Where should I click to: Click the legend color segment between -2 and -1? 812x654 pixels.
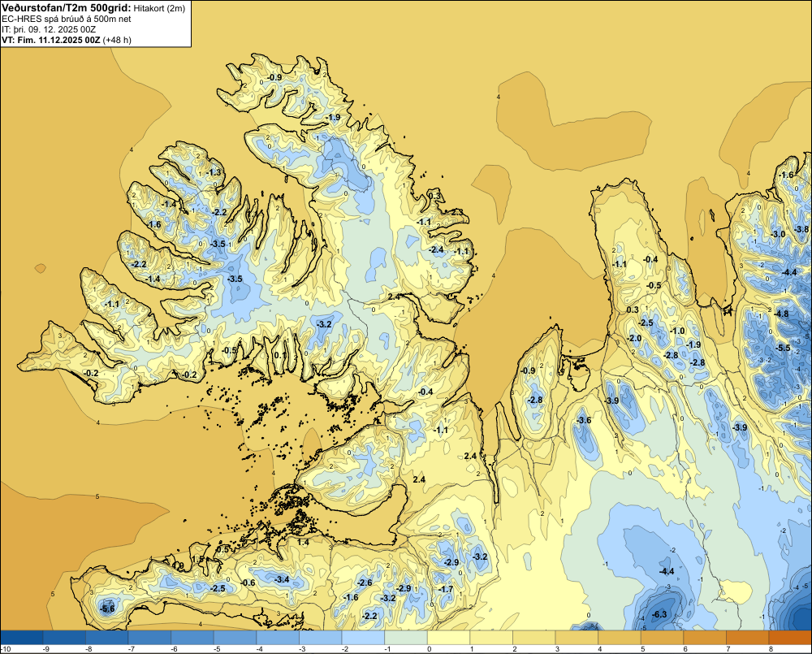pos(363,637)
